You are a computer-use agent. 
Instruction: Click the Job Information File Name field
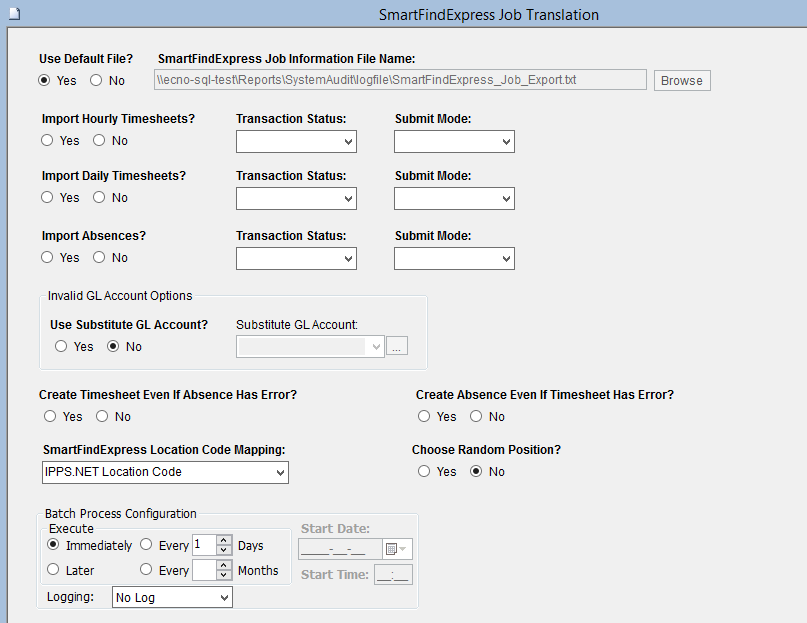(400, 80)
